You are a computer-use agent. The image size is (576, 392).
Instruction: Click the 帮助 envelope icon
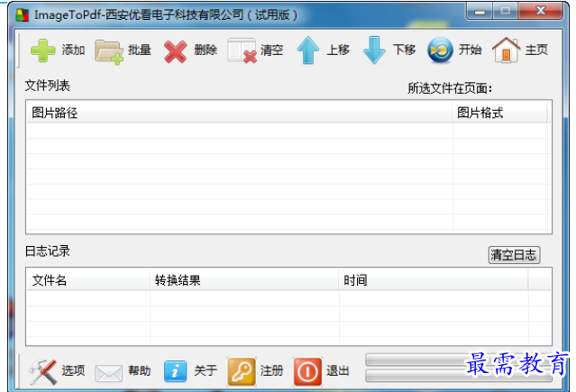tap(109, 373)
